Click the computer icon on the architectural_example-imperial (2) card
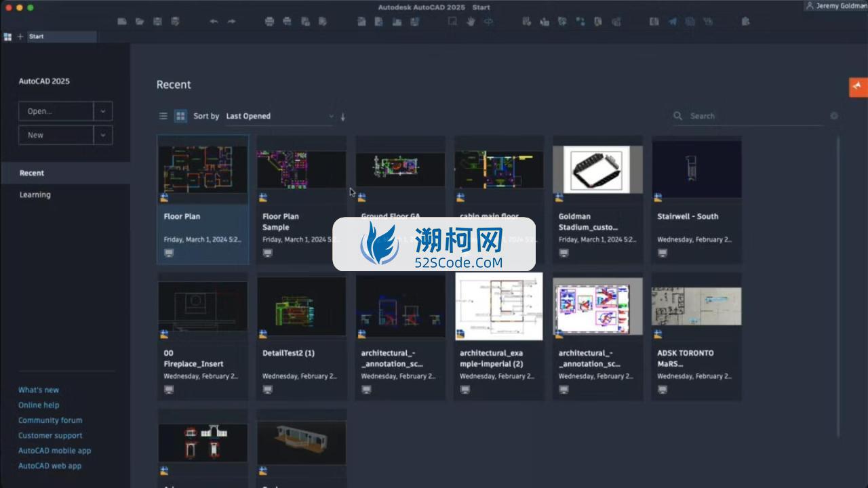Screen dimensions: 868x488 pos(465,390)
